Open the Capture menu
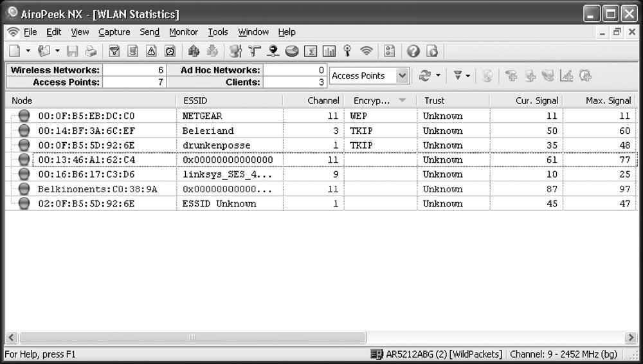Screen dimensions: 643x364 [x=114, y=32]
